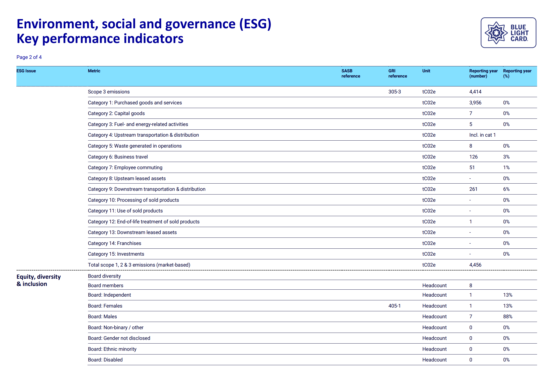
Task: Click the 'ESG Issue' column header
Action: tap(26, 71)
